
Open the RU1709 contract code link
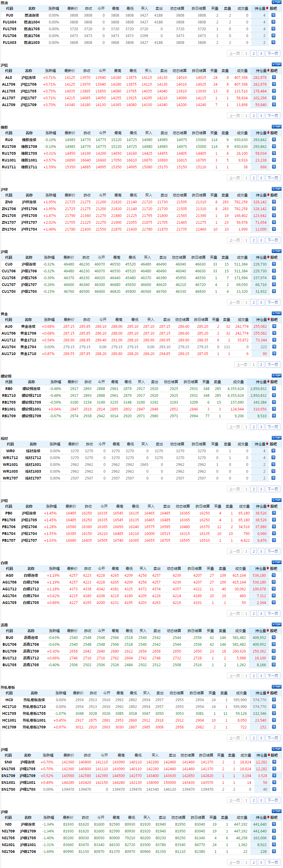coord(9,147)
